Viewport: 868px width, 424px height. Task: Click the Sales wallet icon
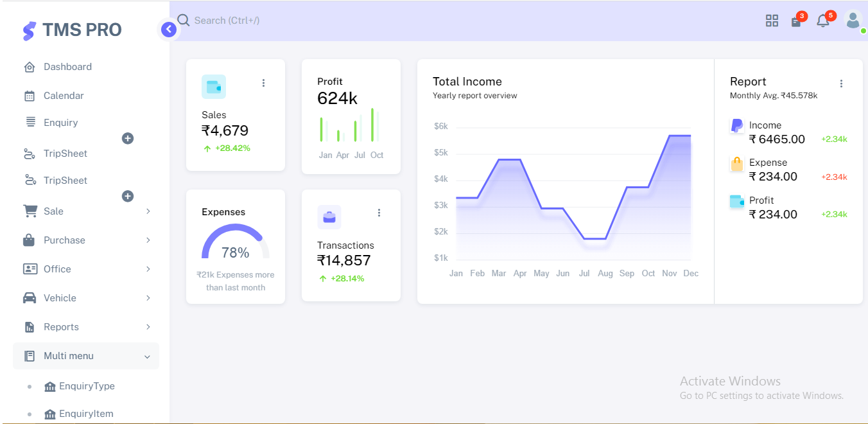click(x=213, y=87)
